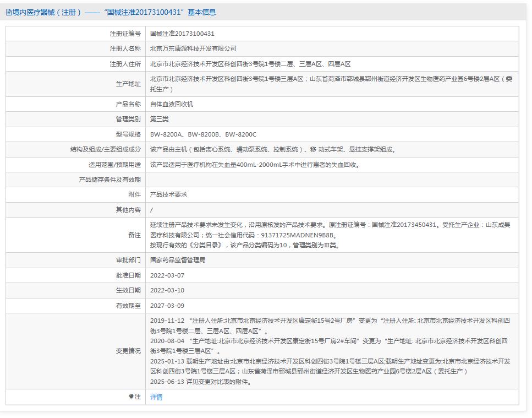
Task: Click the 注册证编号 row label
Action: tap(125, 34)
